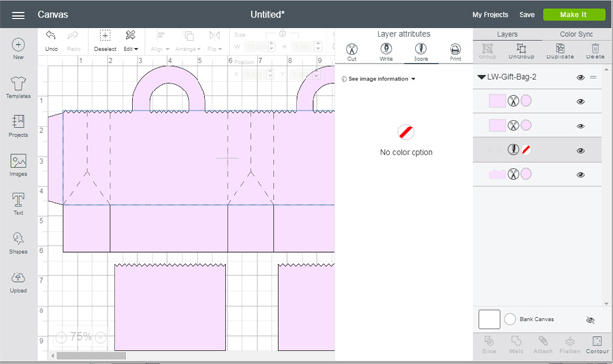The height and width of the screenshot is (364, 613).
Task: Save the project
Action: [526, 15]
